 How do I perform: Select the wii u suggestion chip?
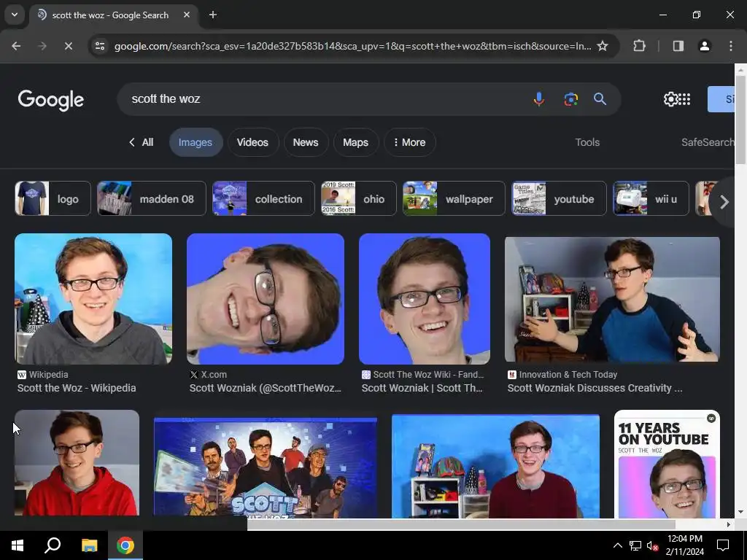coord(651,198)
